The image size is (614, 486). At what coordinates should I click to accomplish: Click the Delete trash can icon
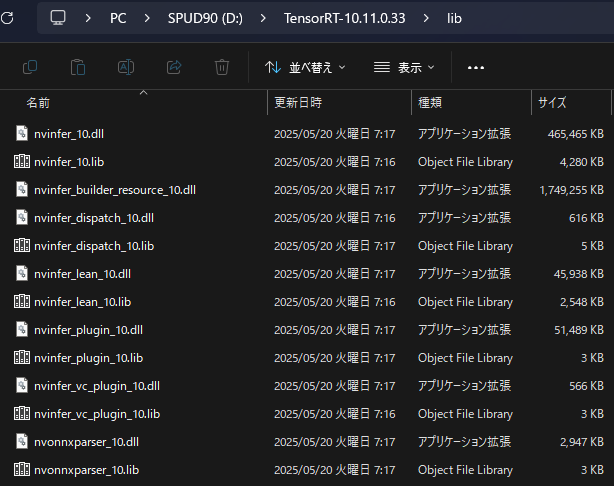(222, 67)
